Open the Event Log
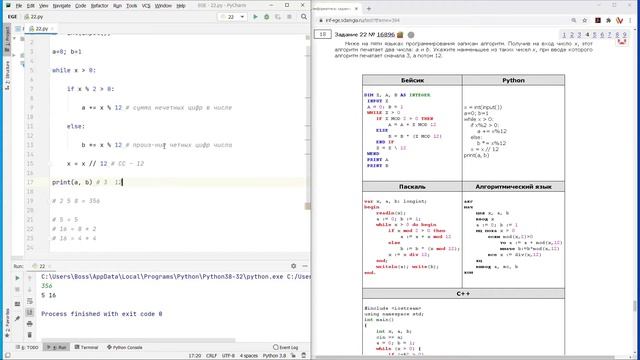The width and height of the screenshot is (640, 360). 285,347
